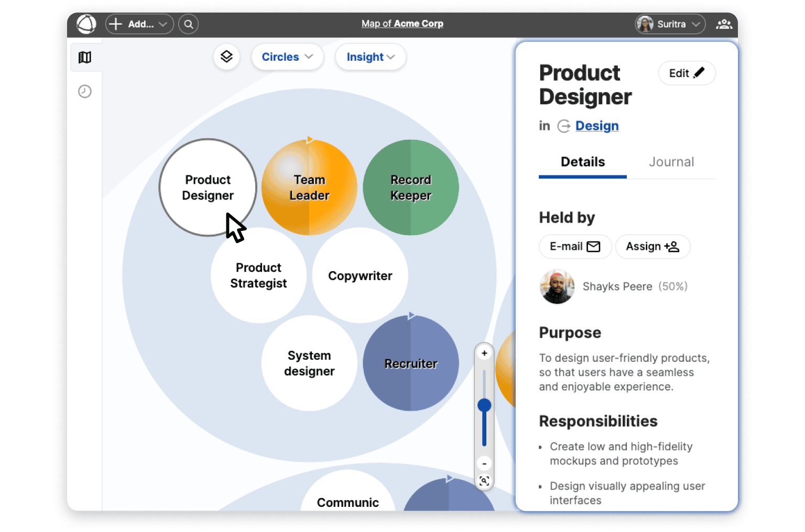Open the search magnifier icon
The height and width of the screenshot is (532, 805).
188,24
